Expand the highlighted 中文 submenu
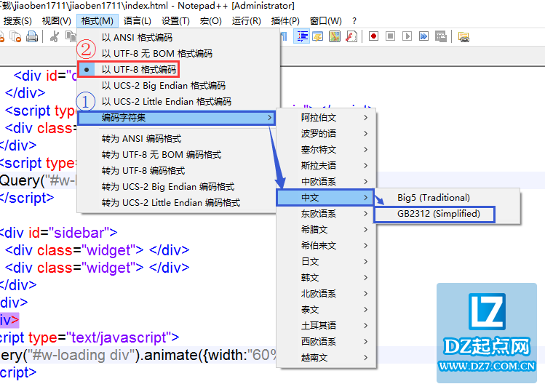The width and height of the screenshot is (545, 392). (x=325, y=197)
